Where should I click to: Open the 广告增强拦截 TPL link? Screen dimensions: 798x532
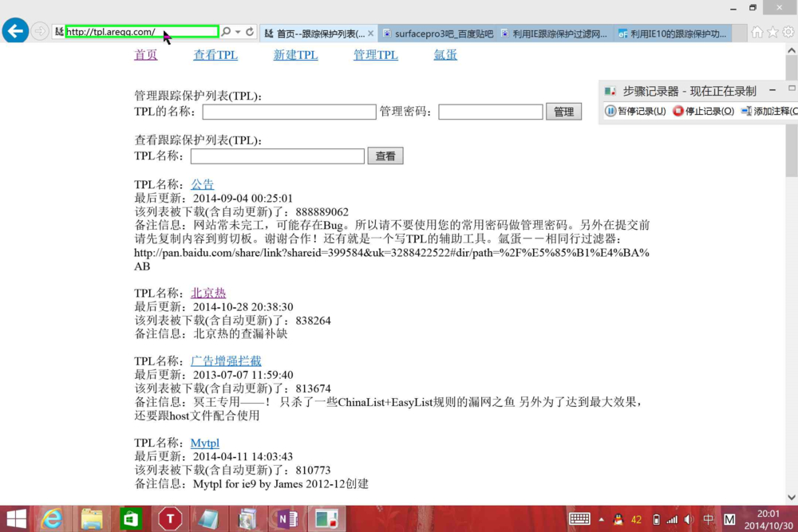click(226, 361)
